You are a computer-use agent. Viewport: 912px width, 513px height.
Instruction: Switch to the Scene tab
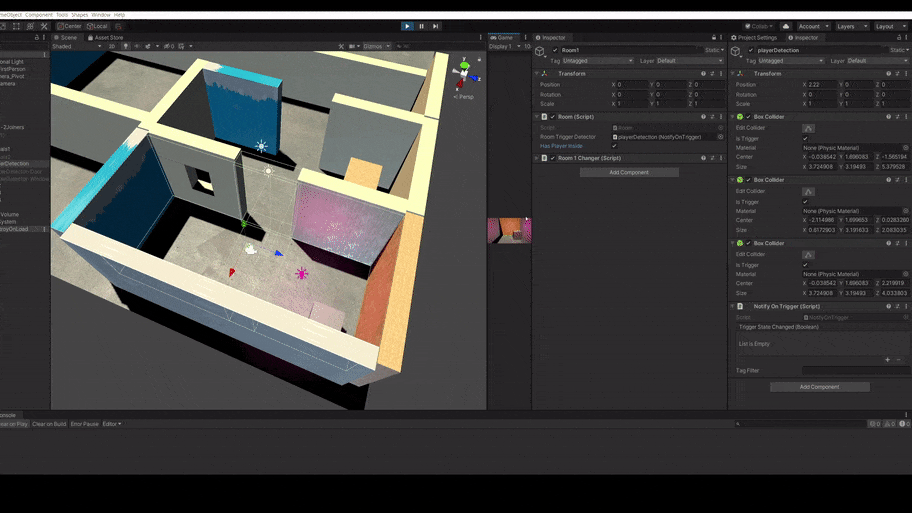(x=66, y=37)
